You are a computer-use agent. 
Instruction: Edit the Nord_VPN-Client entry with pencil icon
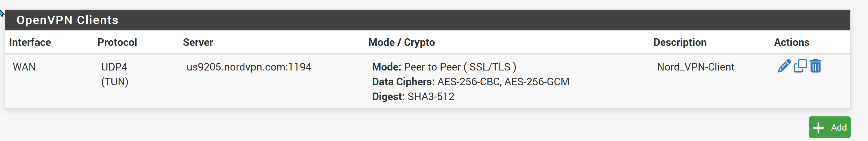coord(784,66)
